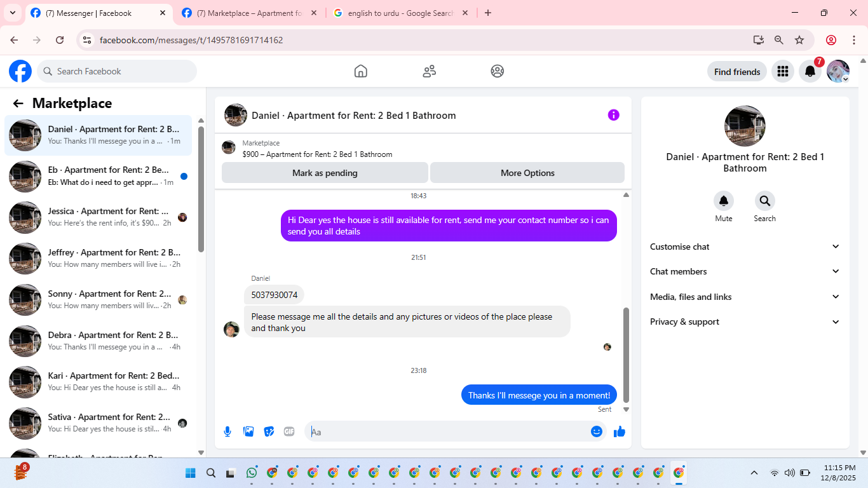Screen dimensions: 868x488
Task: Open Windows taskbar search
Action: coord(211,473)
